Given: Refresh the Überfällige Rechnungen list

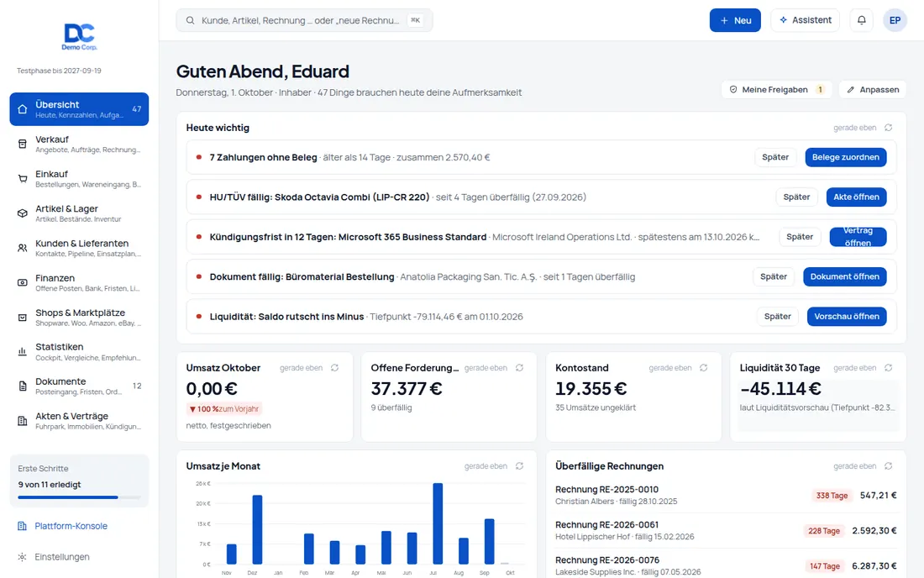Looking at the screenshot, I should [x=888, y=466].
